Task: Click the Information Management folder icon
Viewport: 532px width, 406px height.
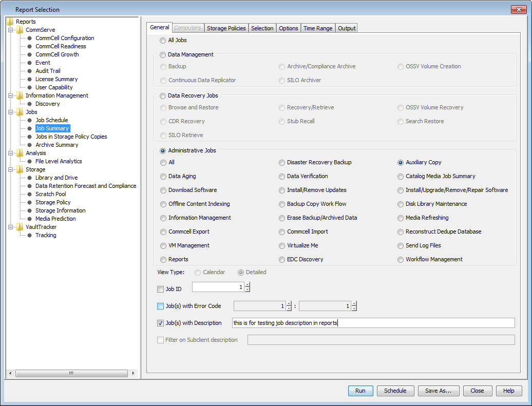Action: coord(20,95)
